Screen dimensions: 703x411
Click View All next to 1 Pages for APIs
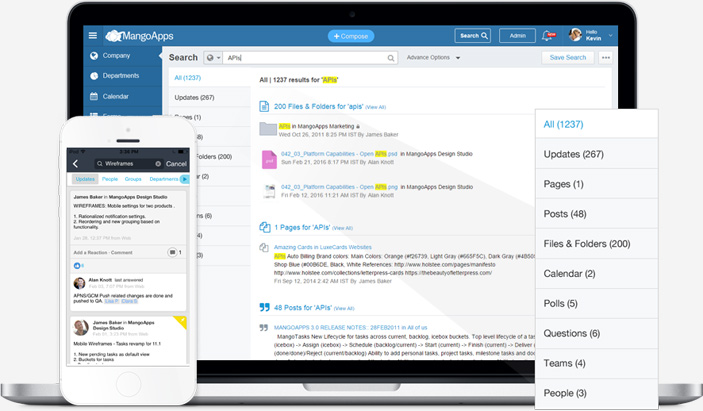343,228
